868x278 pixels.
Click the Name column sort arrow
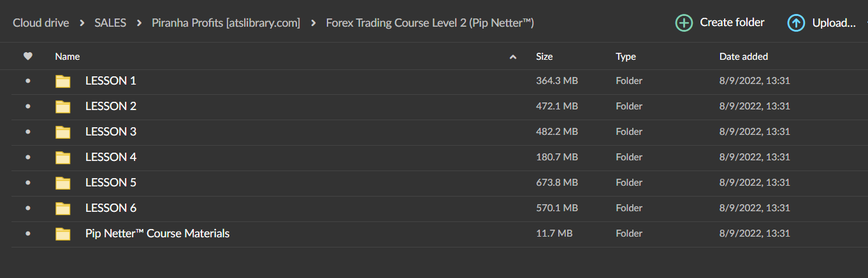[x=513, y=57]
